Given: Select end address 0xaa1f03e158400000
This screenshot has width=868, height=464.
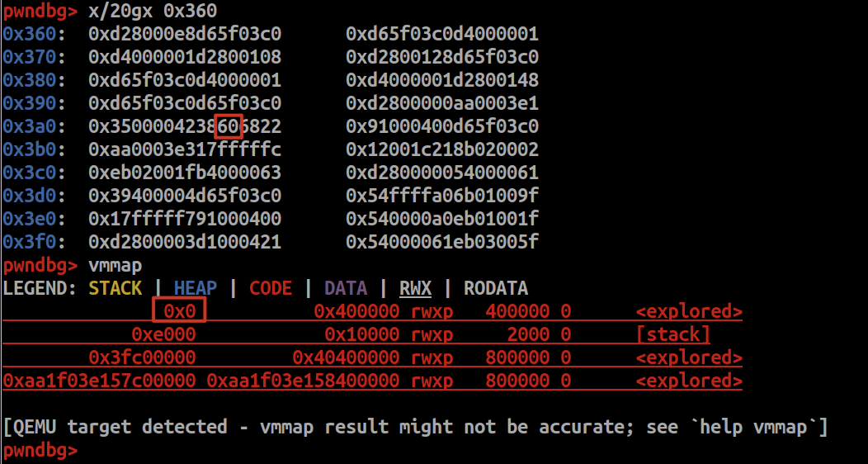Looking at the screenshot, I should point(303,381).
